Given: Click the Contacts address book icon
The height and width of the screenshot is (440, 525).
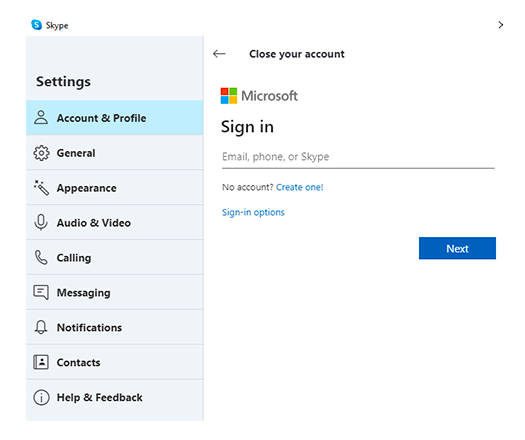Looking at the screenshot, I should [x=41, y=362].
